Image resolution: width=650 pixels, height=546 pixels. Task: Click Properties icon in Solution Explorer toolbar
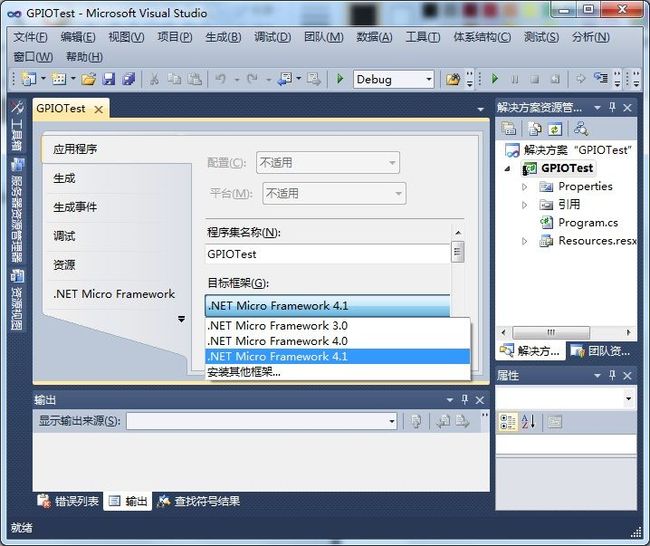509,129
